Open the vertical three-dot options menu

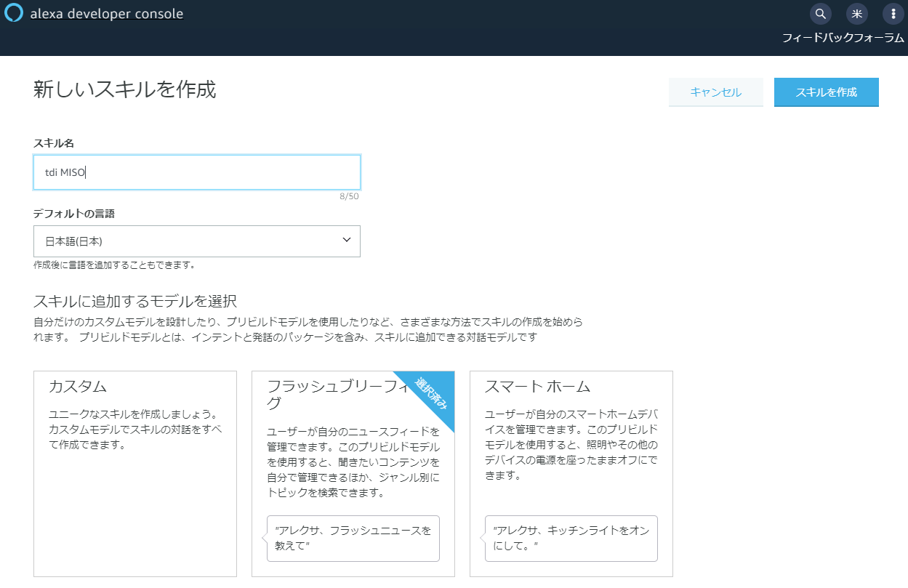pyautogui.click(x=893, y=14)
